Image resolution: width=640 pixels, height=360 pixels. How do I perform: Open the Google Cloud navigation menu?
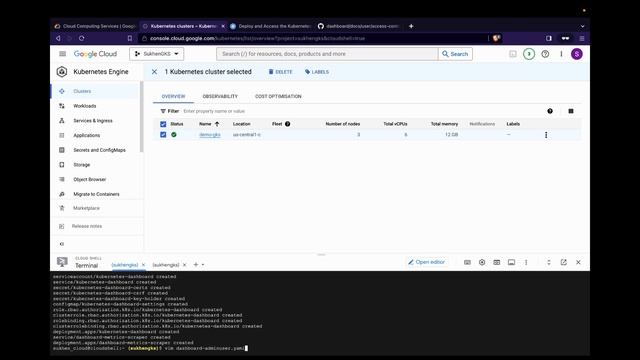pyautogui.click(x=62, y=54)
